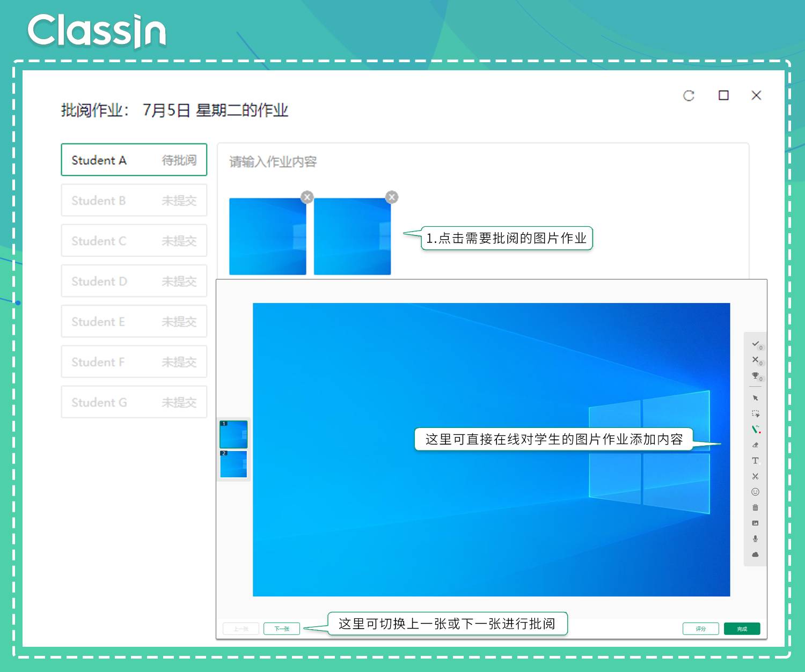
Task: Open the first homework image thumbnail
Action: (x=267, y=237)
